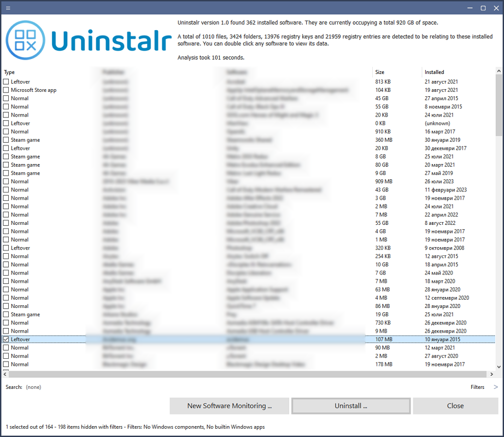Check the Leftover row sized 813 KB
The width and height of the screenshot is (504, 437).
coord(6,81)
